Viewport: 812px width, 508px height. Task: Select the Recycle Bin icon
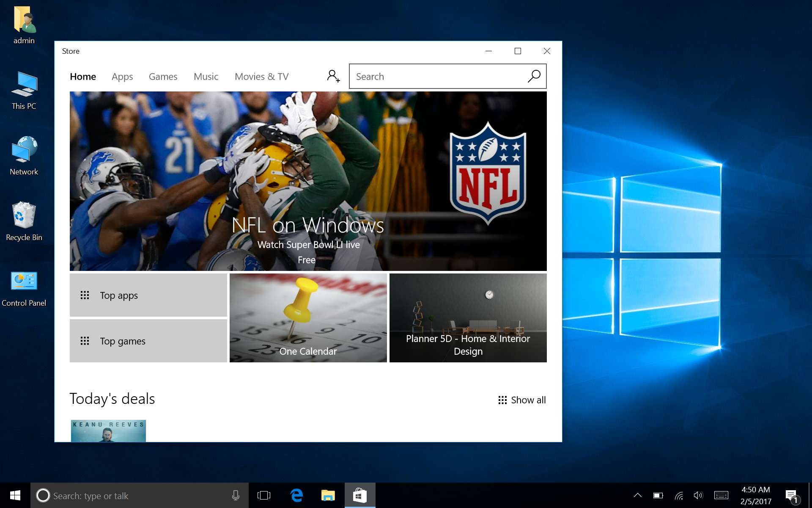click(x=24, y=222)
